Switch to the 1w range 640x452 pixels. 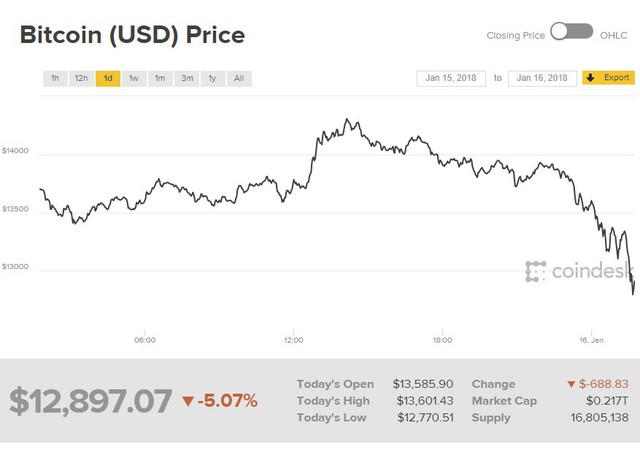(x=134, y=78)
